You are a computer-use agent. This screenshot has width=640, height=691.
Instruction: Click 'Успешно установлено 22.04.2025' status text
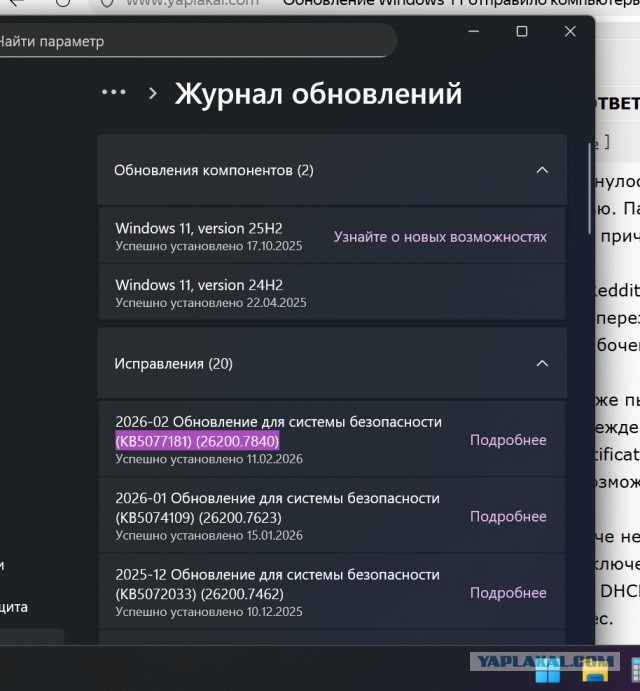click(211, 303)
